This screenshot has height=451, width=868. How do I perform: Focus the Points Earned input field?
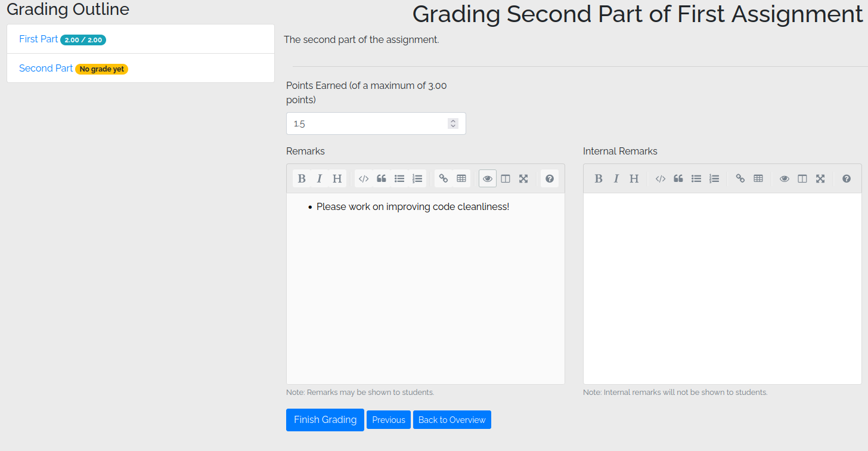(x=376, y=123)
